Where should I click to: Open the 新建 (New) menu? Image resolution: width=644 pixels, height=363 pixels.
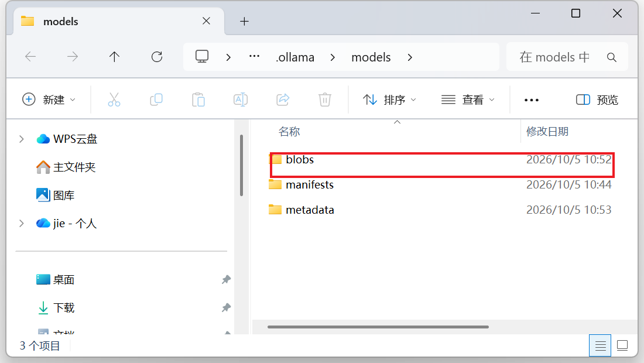[49, 100]
